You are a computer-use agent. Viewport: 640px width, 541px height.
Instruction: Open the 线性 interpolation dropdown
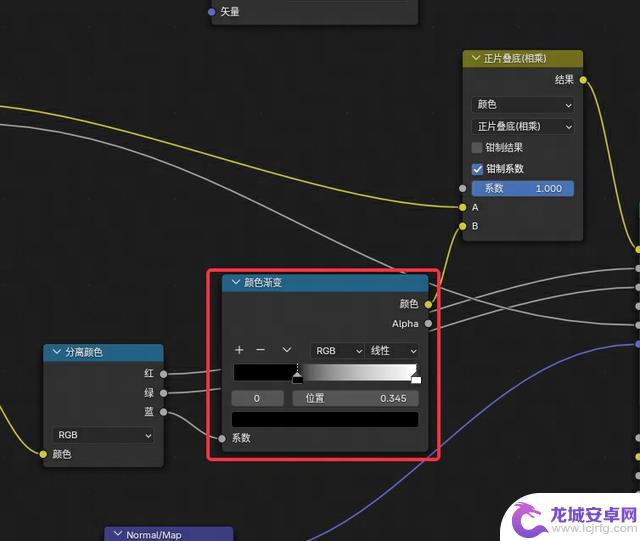[x=391, y=351]
